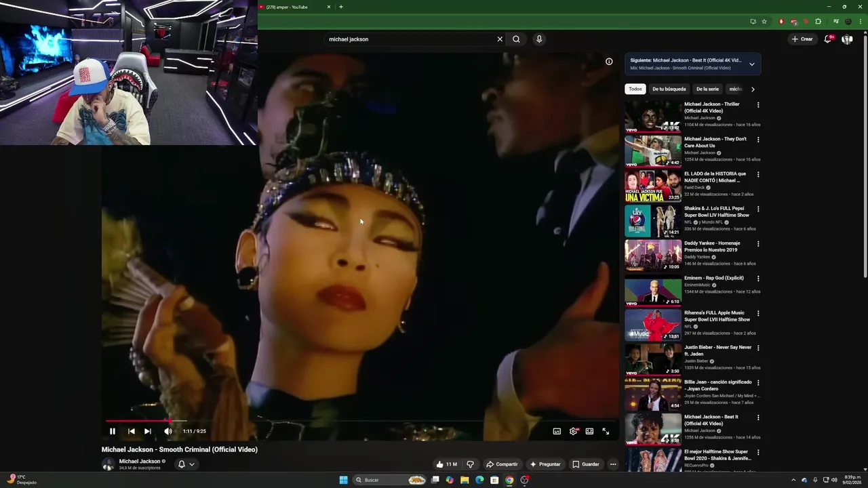The height and width of the screenshot is (488, 868).
Task: Mute the video volume speaker icon
Action: 167,431
